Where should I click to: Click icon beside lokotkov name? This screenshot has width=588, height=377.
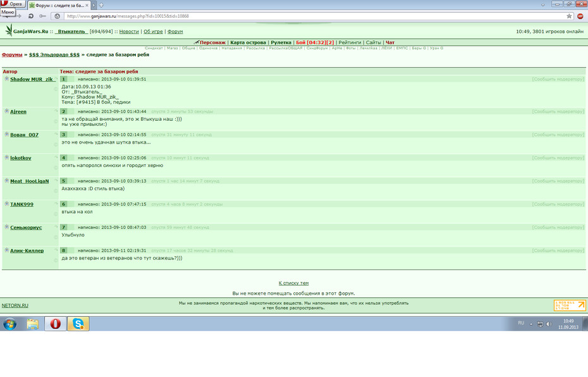(x=6, y=158)
